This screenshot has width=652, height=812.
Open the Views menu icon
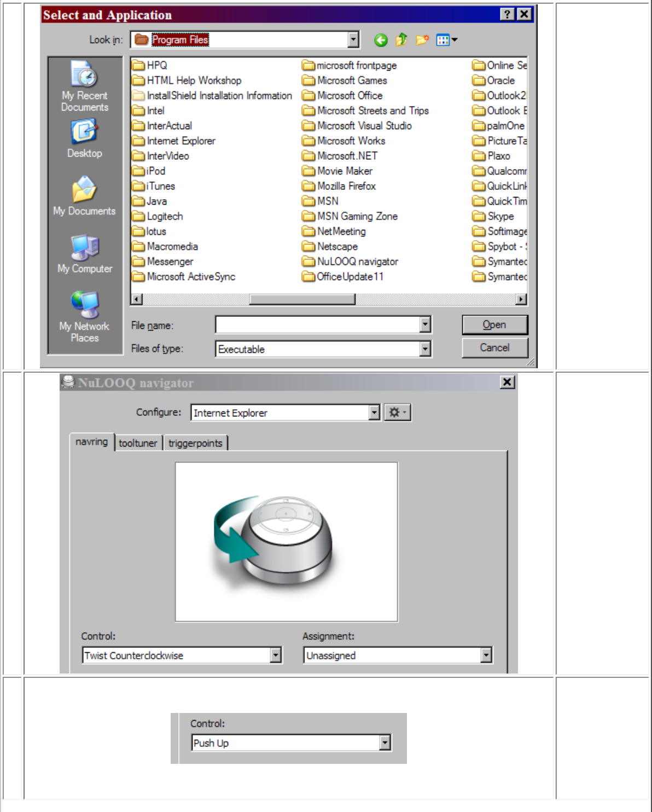446,40
